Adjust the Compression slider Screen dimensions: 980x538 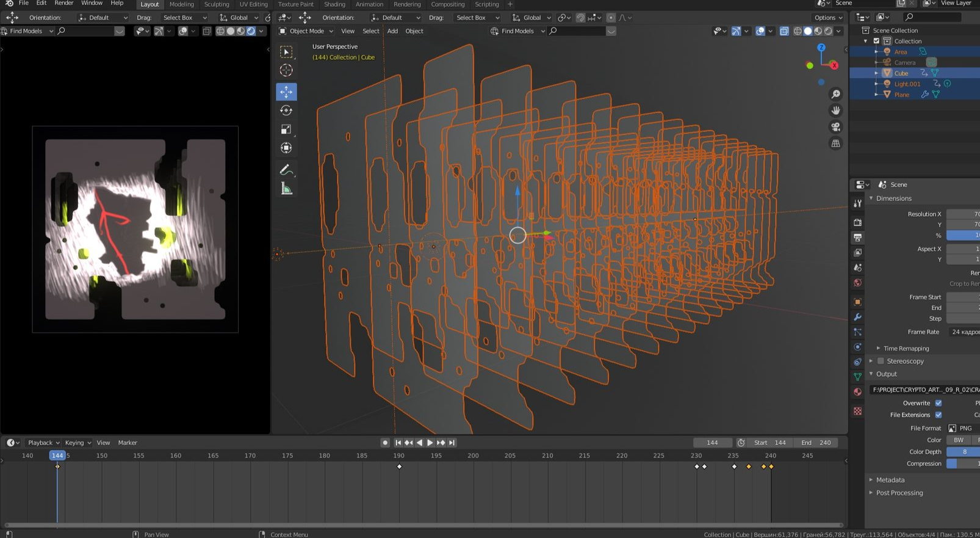963,463
